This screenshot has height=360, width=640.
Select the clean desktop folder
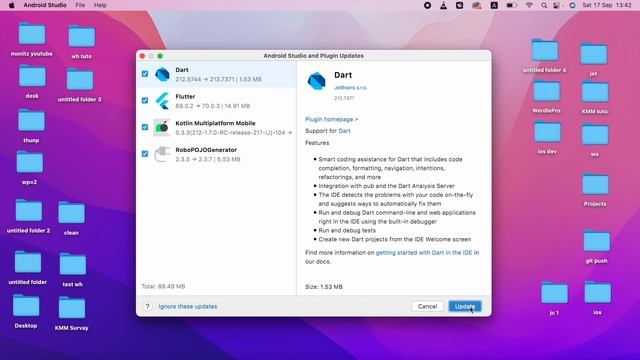[x=71, y=213]
